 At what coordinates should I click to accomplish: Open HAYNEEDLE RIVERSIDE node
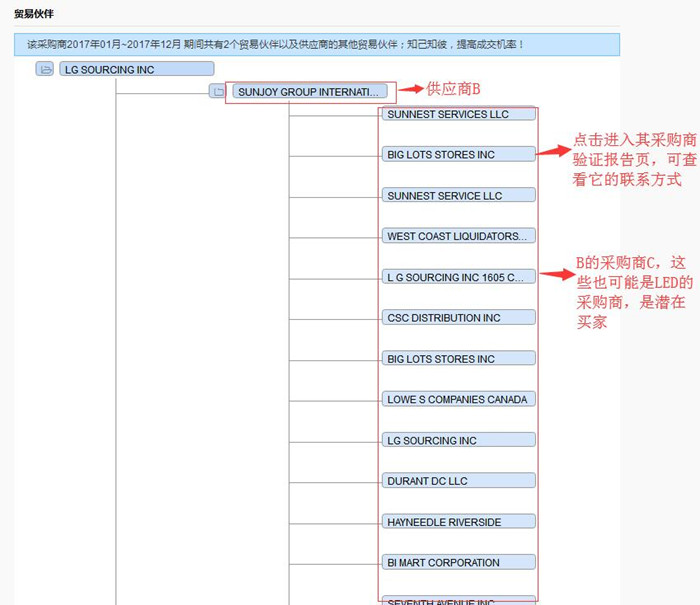(459, 522)
